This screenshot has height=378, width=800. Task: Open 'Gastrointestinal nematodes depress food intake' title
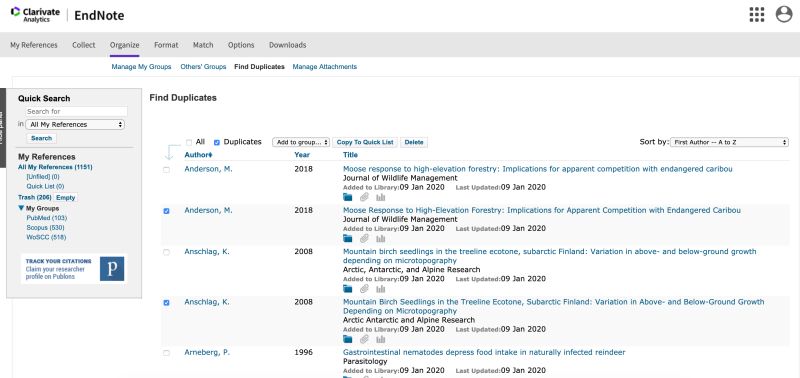coord(484,352)
